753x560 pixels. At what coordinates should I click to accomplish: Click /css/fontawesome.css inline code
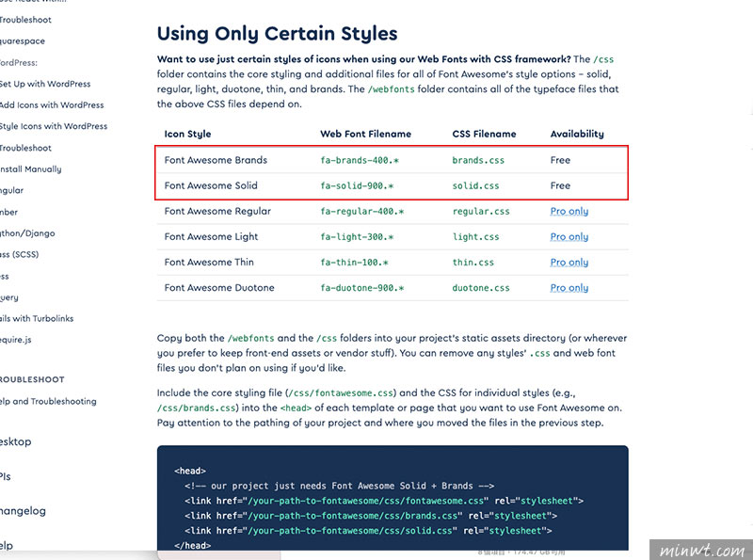341,392
